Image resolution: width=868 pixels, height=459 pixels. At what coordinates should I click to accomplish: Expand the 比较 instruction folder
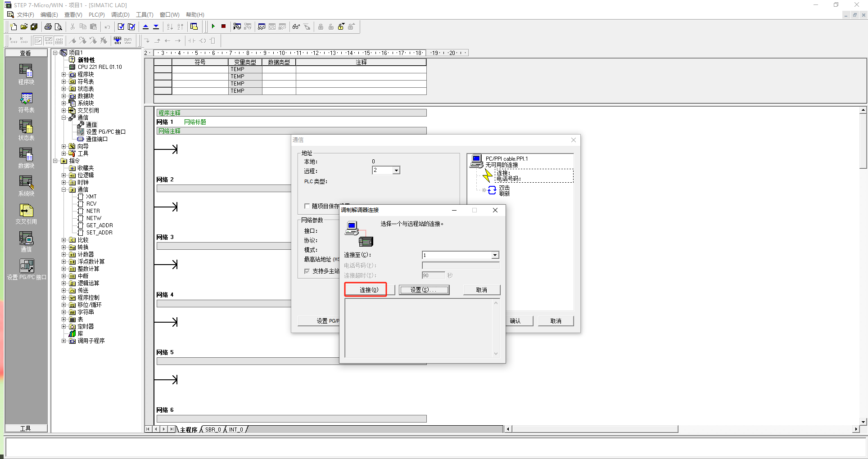[x=64, y=240]
